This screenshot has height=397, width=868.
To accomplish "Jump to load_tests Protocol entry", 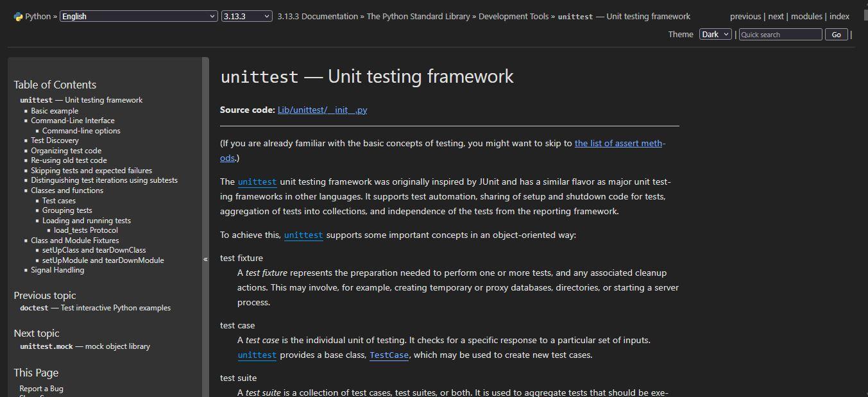I will pyautogui.click(x=86, y=230).
